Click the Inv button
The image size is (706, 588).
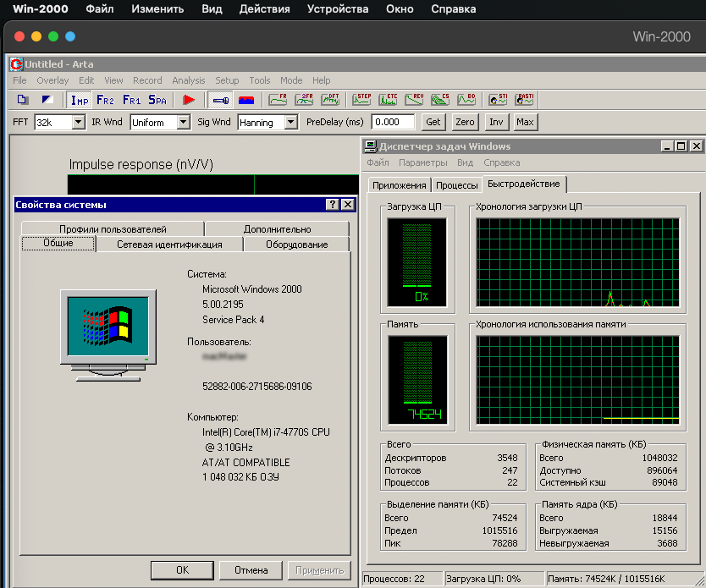point(496,122)
